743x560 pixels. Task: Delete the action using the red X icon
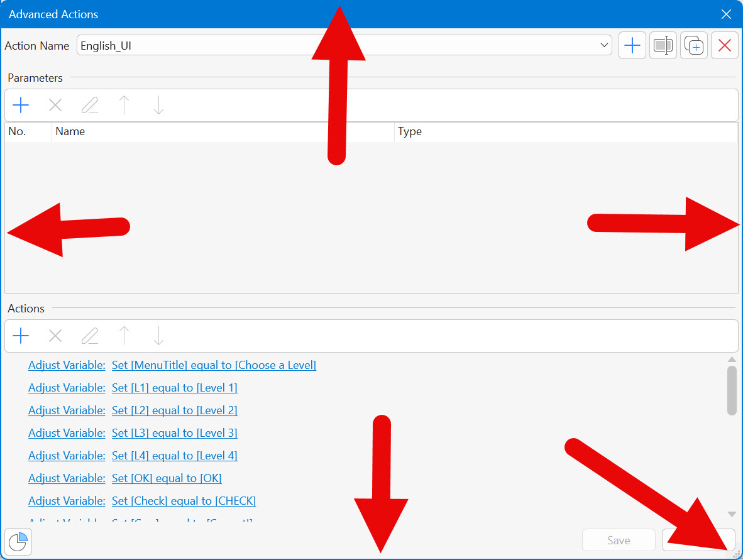click(725, 46)
